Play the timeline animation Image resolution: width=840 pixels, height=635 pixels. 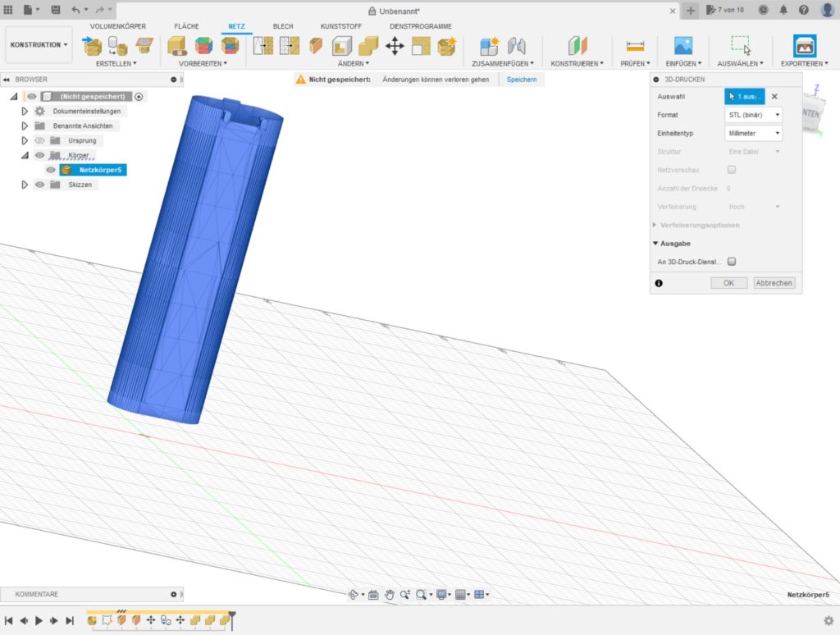tap(39, 620)
